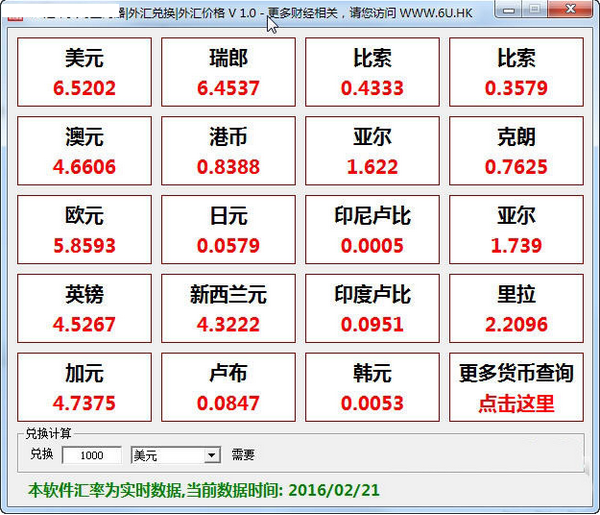Click the 里拉 rate tile

click(516, 308)
